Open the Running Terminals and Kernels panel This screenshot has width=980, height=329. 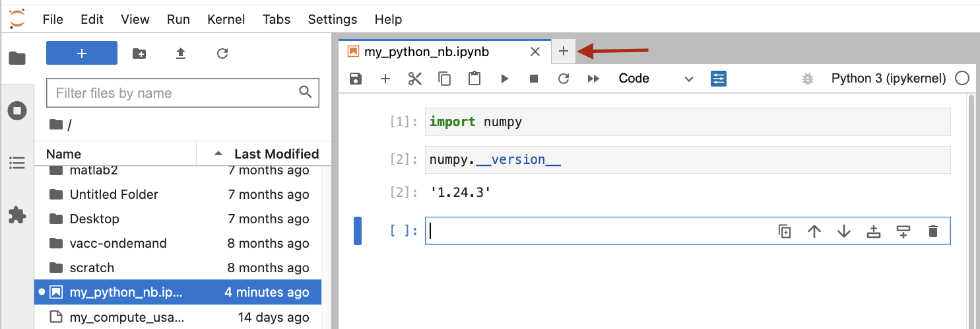click(x=17, y=110)
